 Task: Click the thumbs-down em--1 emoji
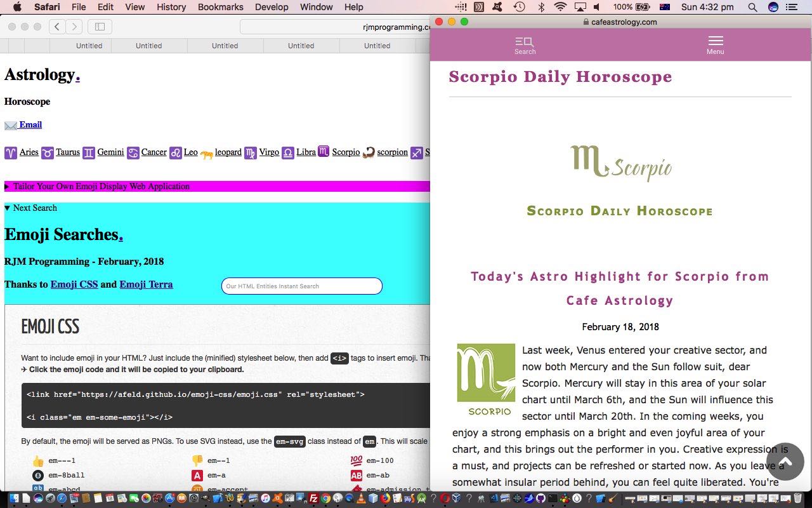tap(197, 461)
